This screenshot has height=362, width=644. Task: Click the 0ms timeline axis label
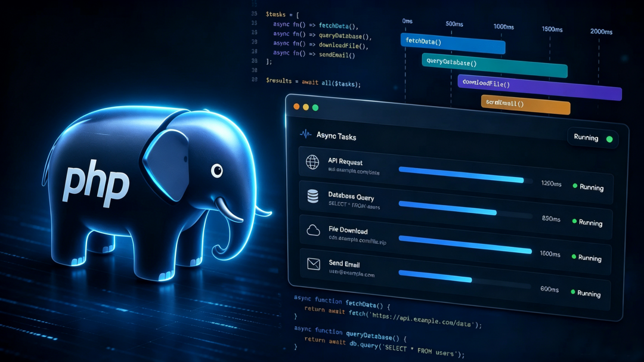click(407, 21)
